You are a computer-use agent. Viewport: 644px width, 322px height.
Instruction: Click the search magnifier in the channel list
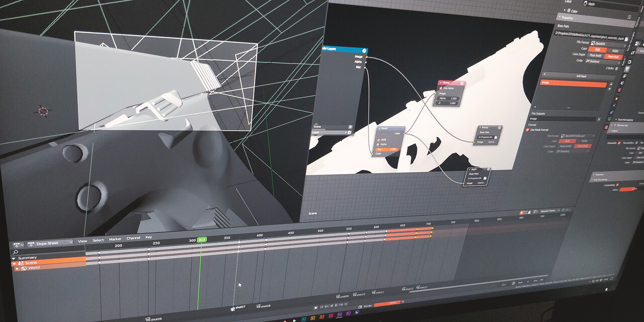pos(16,252)
